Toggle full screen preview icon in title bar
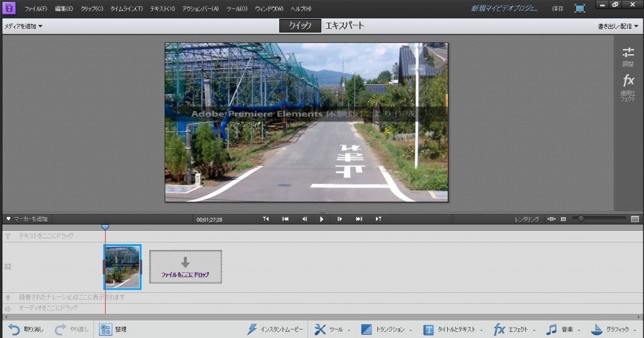Viewport: 644px width, 338px height. tap(579, 8)
